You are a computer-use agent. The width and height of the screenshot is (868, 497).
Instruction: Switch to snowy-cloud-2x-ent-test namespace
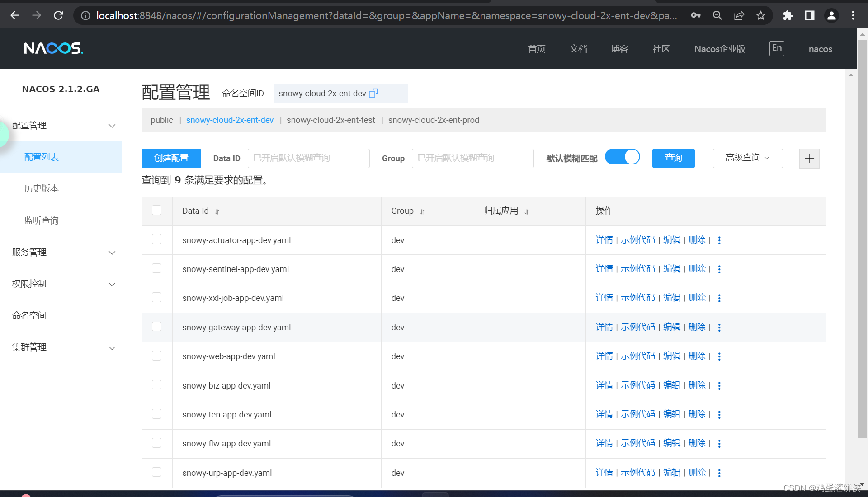(x=330, y=120)
